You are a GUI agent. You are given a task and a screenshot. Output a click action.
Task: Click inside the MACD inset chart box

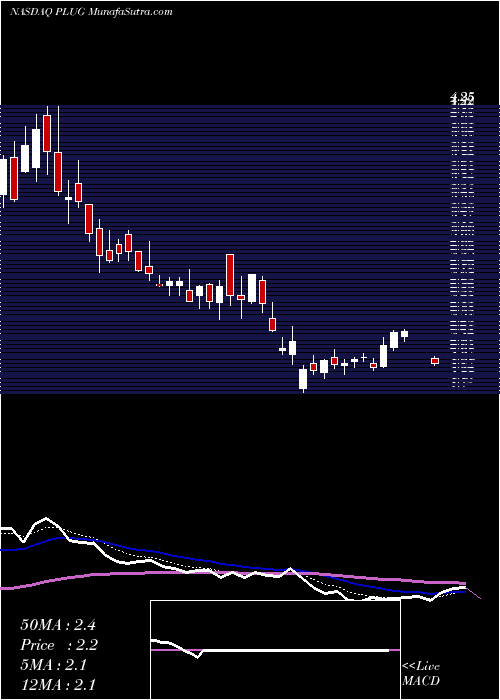click(275, 650)
